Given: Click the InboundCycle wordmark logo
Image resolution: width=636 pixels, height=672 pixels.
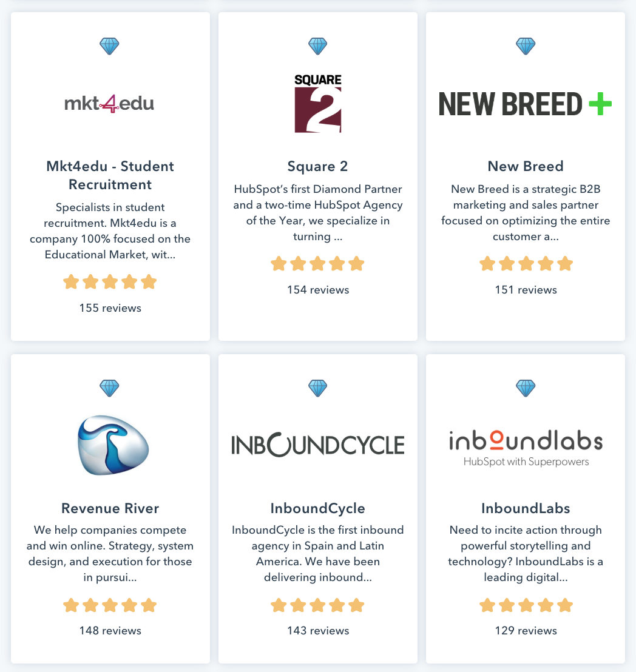Looking at the screenshot, I should (318, 445).
